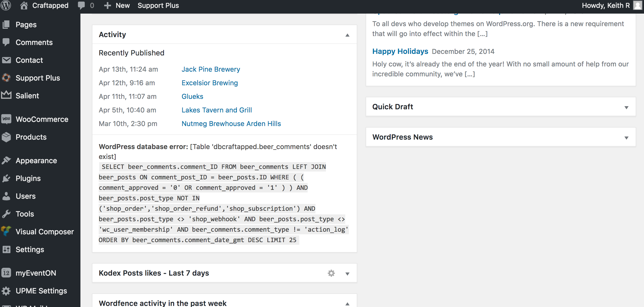644x307 pixels.
Task: Click the Salient crown icon
Action: [6, 95]
